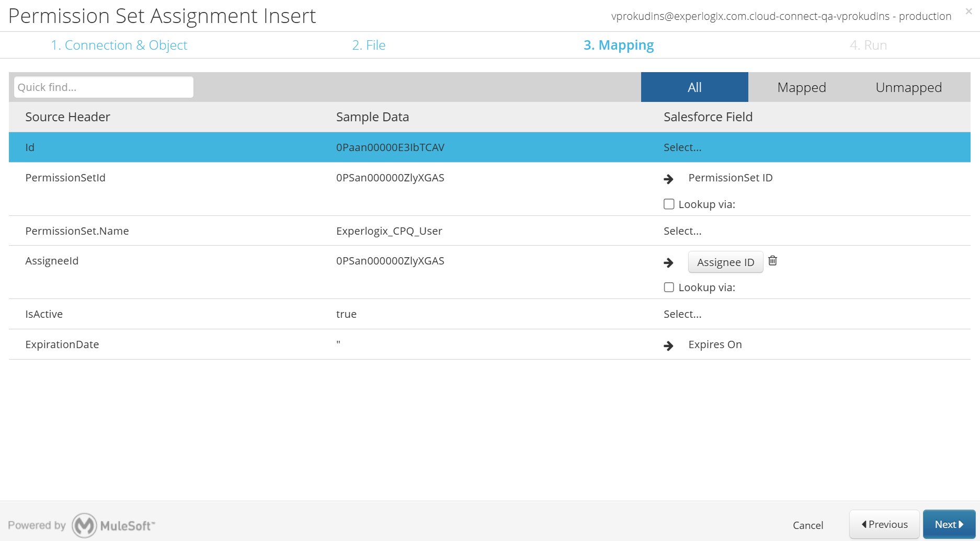Viewport: 980px width, 541px height.
Task: Click the Salesforce Field column header
Action: tap(708, 117)
